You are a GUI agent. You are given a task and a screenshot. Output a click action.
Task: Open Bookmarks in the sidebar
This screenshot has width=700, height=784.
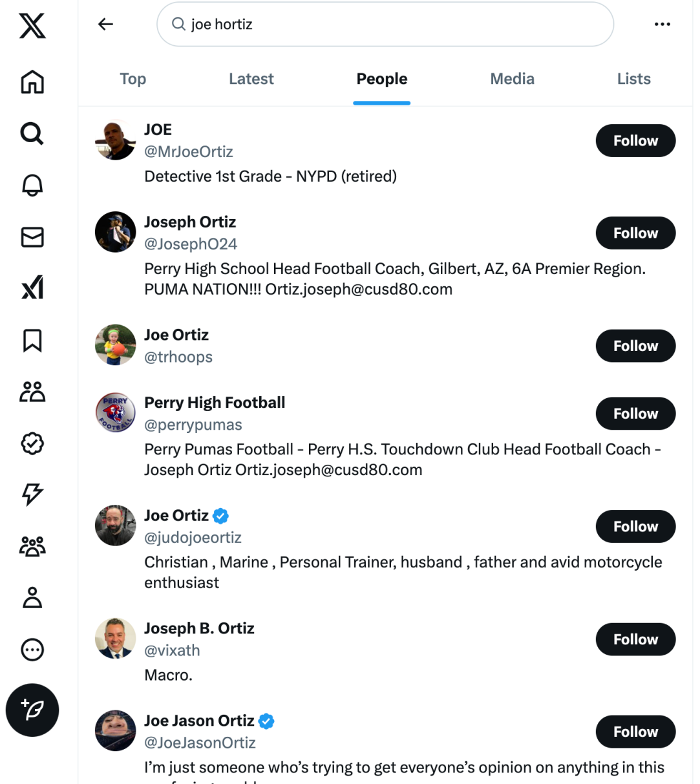[32, 340]
